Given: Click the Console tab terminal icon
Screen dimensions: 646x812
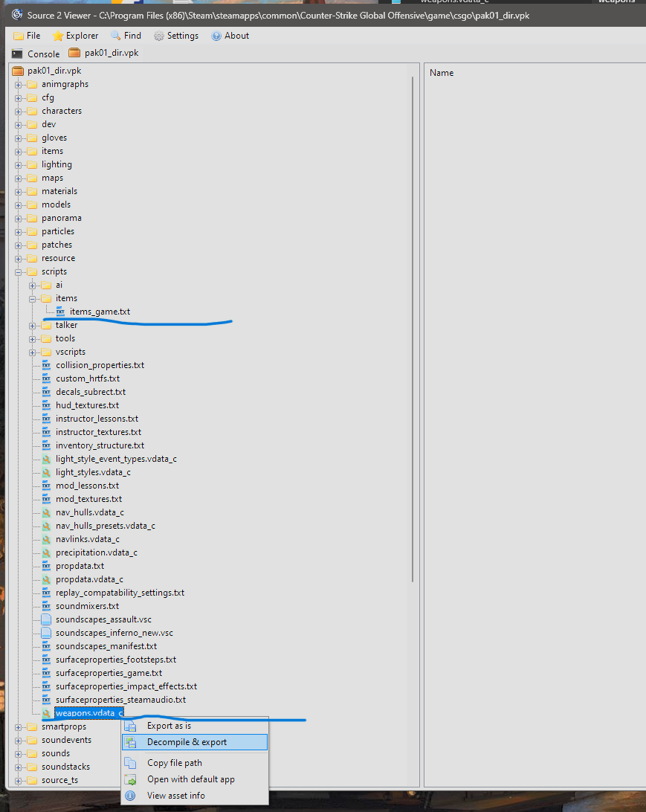Looking at the screenshot, I should pos(17,54).
